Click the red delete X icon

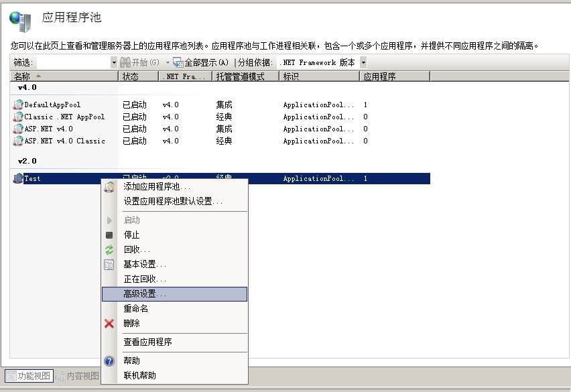pos(109,323)
